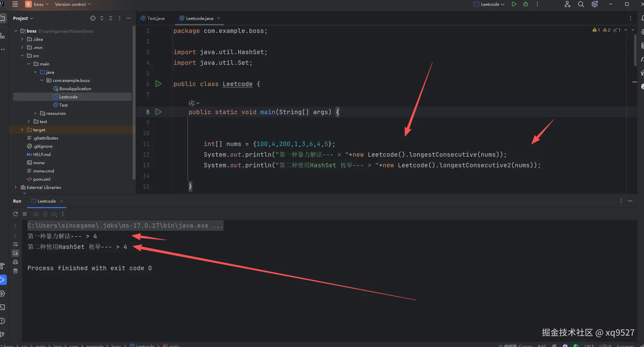Run main method from line 8 gutter
This screenshot has width=644, height=347.
tap(158, 112)
